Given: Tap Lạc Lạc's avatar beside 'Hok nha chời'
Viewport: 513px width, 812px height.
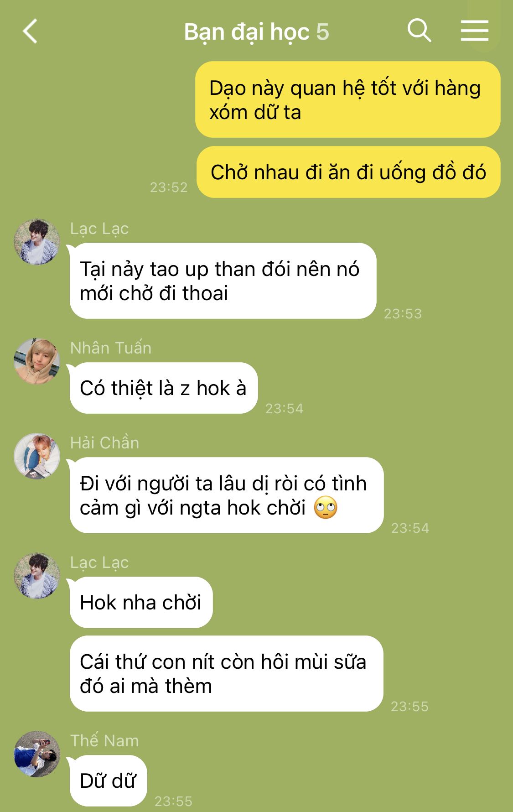Looking at the screenshot, I should coord(37,575).
